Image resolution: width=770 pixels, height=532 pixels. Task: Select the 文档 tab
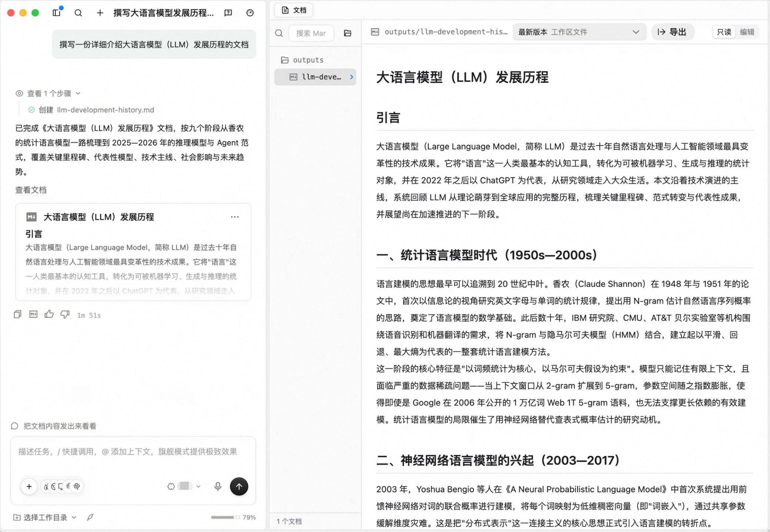pyautogui.click(x=294, y=10)
